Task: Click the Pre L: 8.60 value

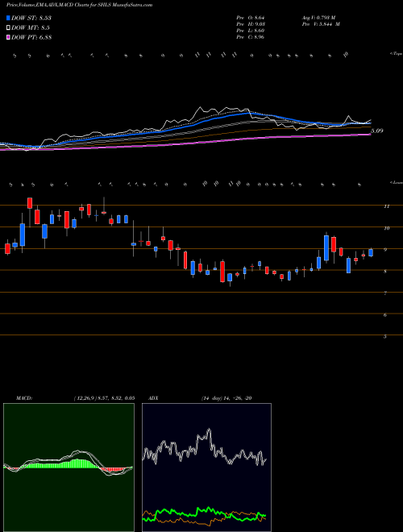Action: point(251,31)
